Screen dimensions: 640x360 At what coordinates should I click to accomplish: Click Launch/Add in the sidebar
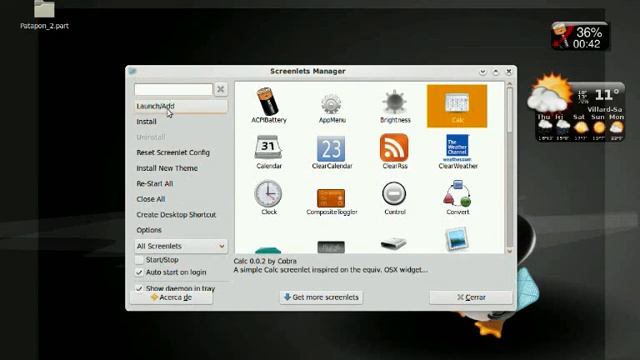coord(181,106)
